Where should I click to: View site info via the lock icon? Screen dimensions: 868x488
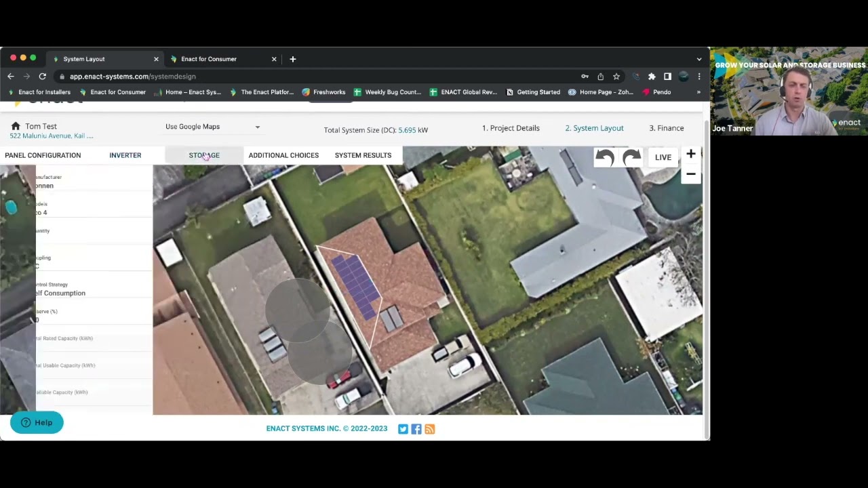tap(62, 77)
